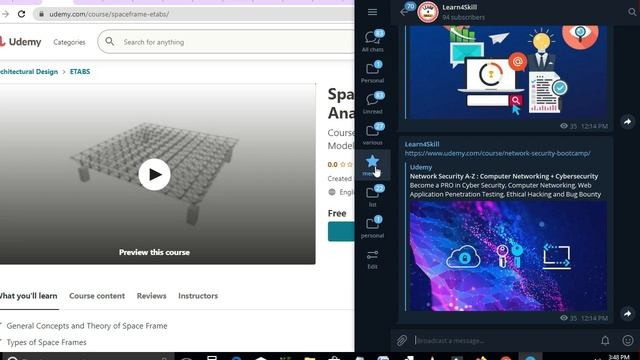Forward the first image post
640x360 pixels.
coord(627,122)
